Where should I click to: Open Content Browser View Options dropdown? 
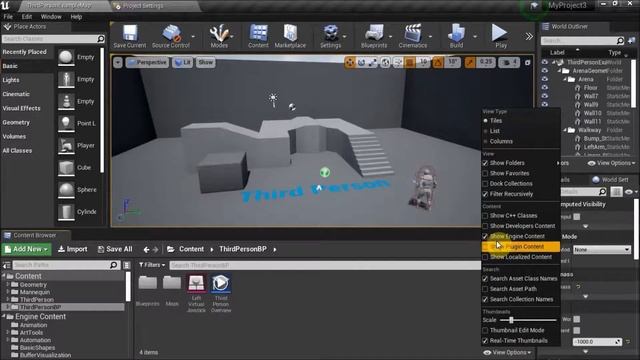[x=507, y=353]
